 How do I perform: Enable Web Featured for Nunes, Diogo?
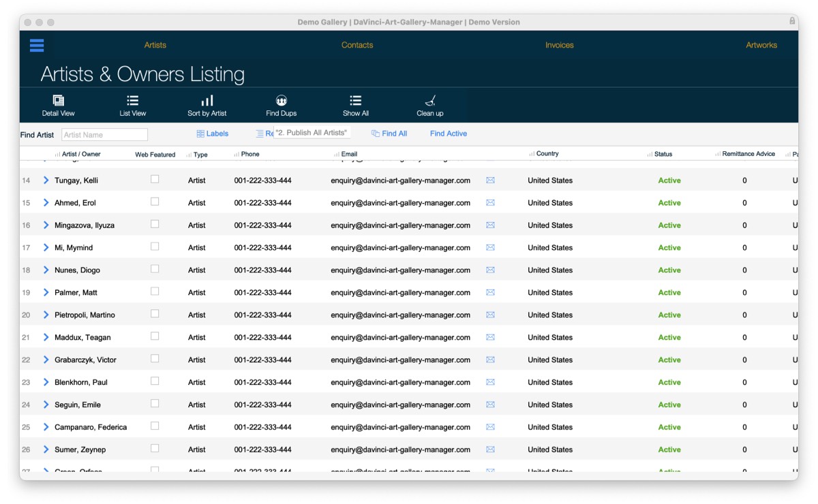click(x=155, y=269)
